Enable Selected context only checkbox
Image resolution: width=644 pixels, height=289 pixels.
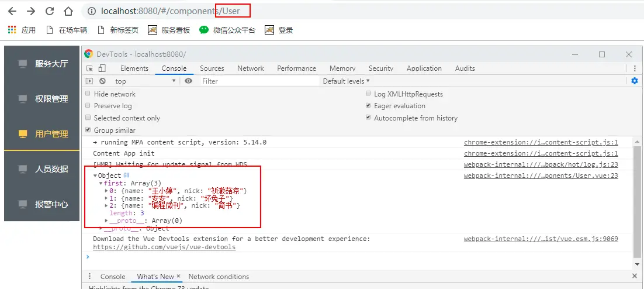click(x=88, y=118)
